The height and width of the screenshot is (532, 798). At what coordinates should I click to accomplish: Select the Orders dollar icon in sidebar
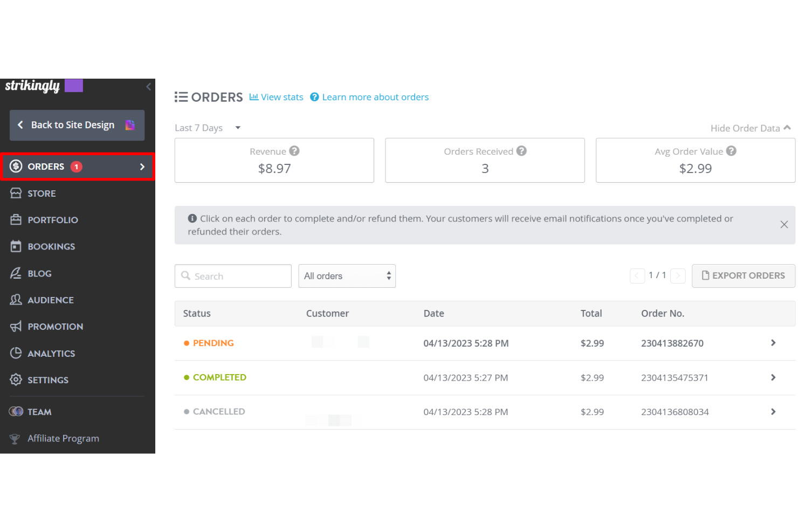[x=16, y=166]
